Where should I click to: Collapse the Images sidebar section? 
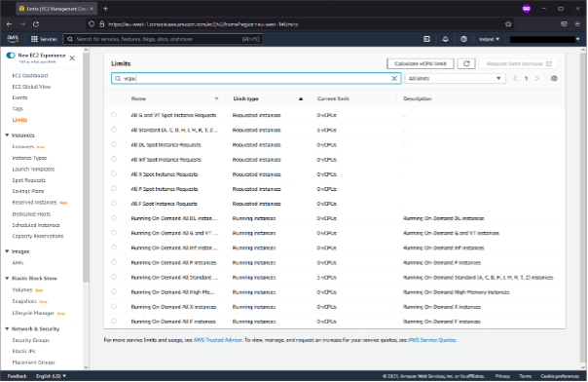[7, 251]
